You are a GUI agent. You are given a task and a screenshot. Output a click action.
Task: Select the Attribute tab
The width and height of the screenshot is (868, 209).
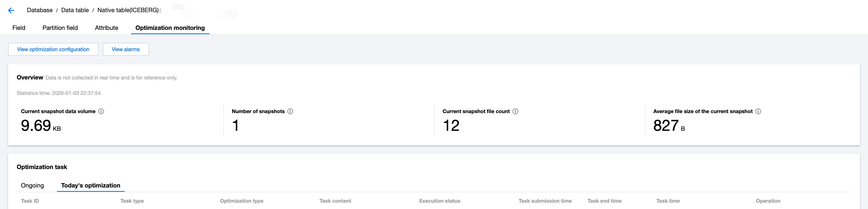click(107, 28)
